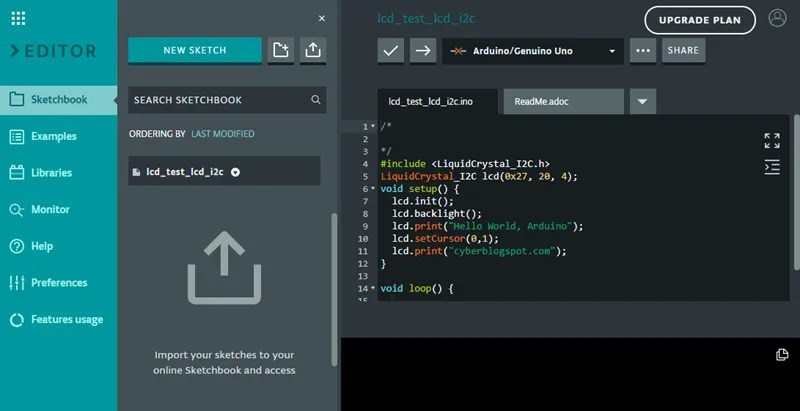This screenshot has height=411, width=800.
Task: Click the Help question mark icon
Action: [x=17, y=246]
